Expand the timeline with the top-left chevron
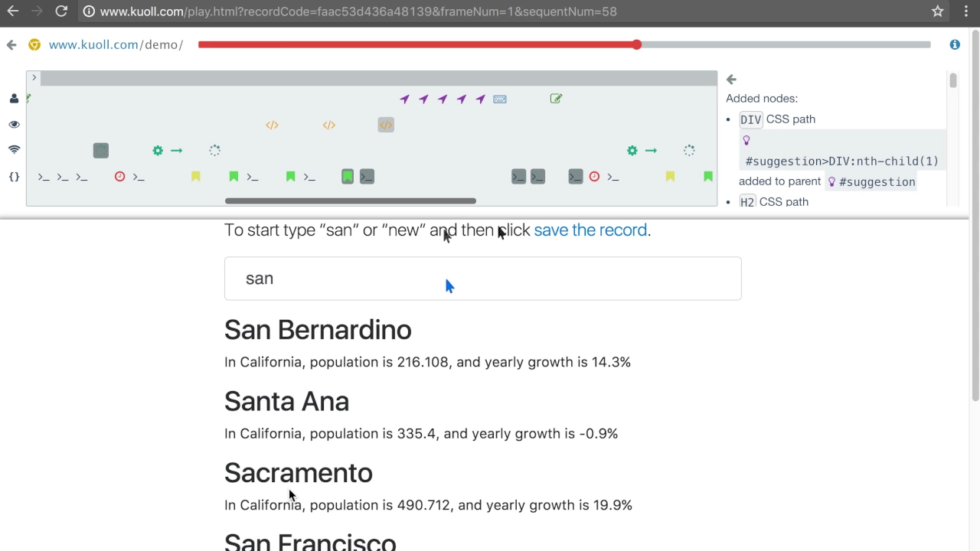Screen dimensions: 980x551 34,78
